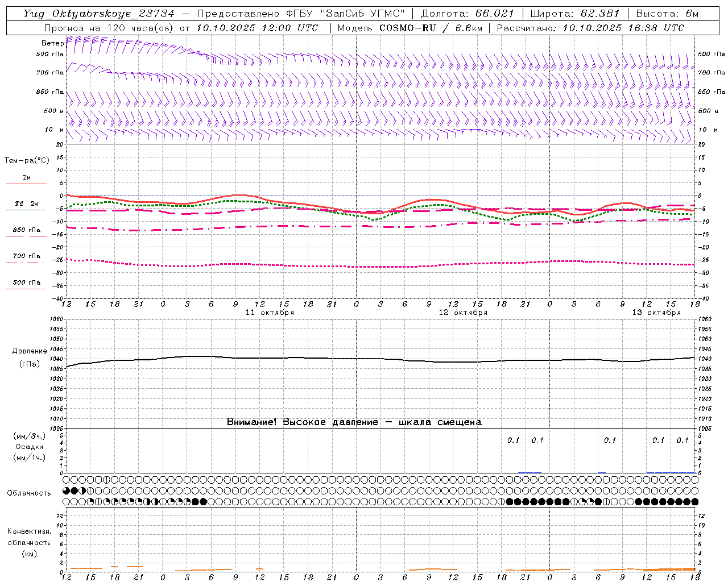This screenshot has height=582, width=728.
Task: Click pink dotted line sample under 500 гПа legend
Action: point(25,289)
